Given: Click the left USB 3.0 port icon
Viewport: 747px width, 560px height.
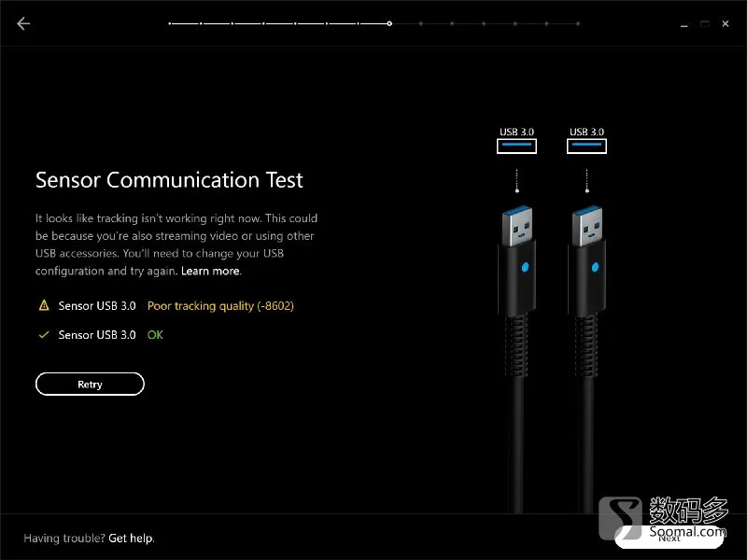Looking at the screenshot, I should (x=516, y=147).
